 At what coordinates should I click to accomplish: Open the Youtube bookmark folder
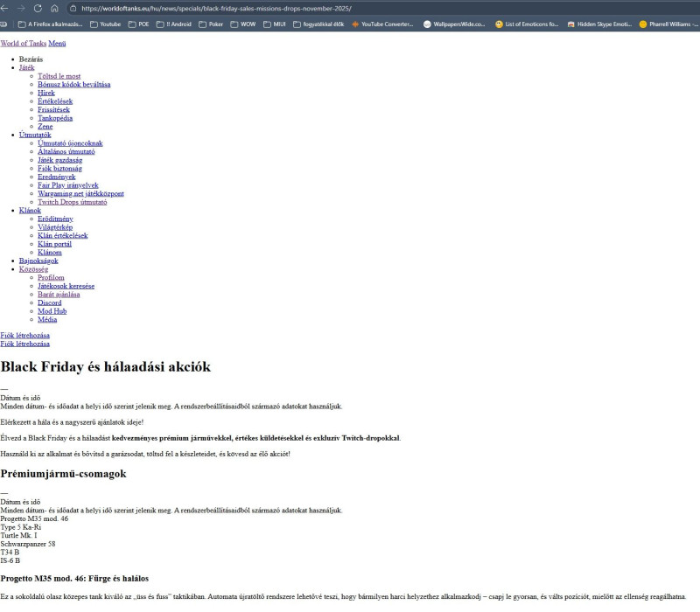pos(106,24)
